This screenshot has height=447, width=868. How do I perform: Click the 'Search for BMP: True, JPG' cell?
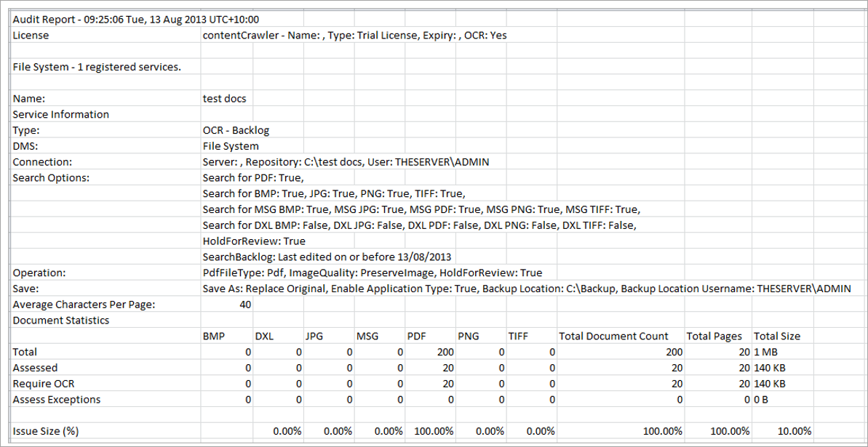(x=335, y=193)
